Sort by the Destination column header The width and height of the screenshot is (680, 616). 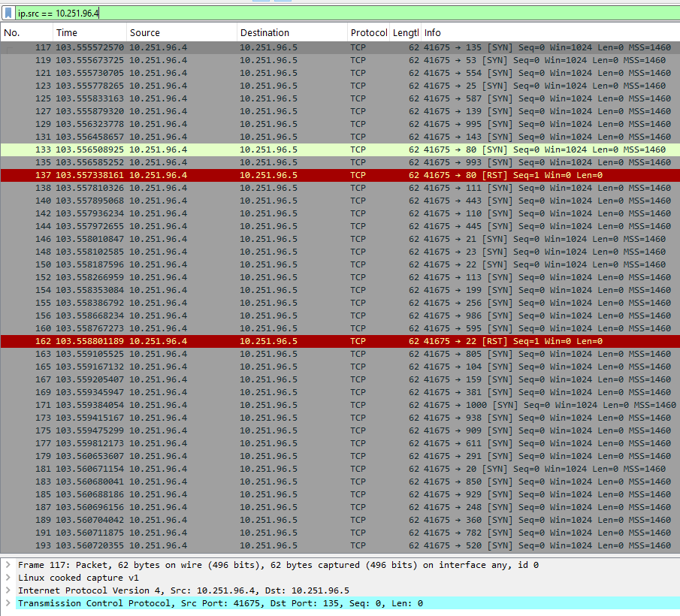(292, 32)
